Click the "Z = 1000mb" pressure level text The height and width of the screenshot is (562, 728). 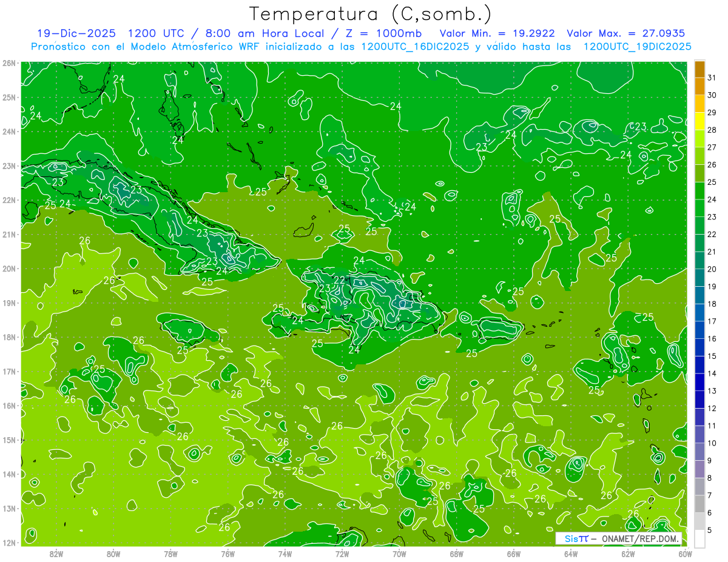[x=380, y=33]
